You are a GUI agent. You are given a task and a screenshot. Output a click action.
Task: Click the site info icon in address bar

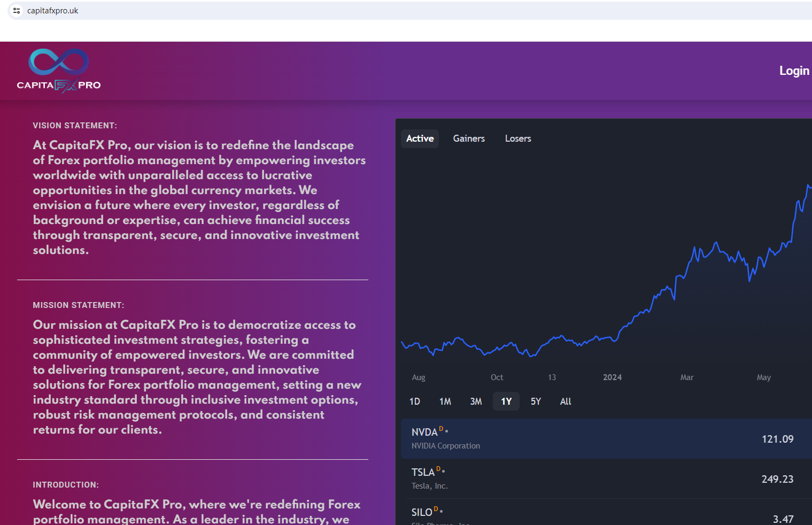coord(17,11)
